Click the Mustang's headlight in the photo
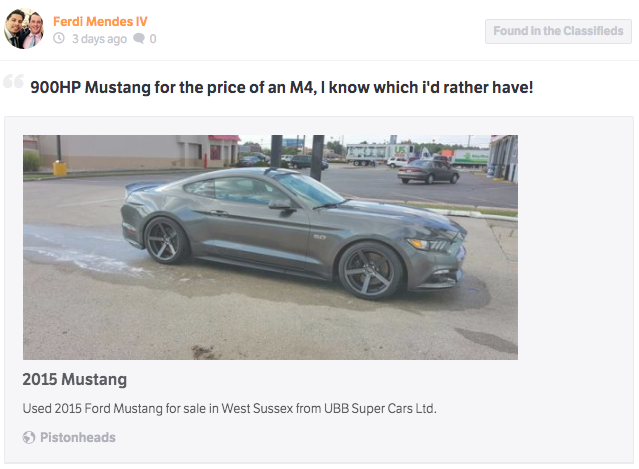The height and width of the screenshot is (469, 639). tap(429, 243)
